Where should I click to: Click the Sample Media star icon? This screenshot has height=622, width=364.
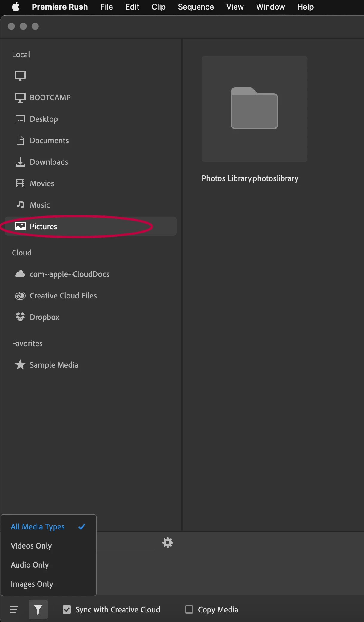click(x=20, y=365)
